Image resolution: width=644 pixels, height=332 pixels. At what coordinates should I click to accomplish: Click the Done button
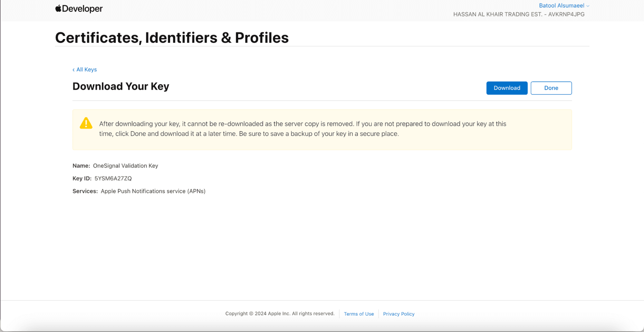(551, 88)
